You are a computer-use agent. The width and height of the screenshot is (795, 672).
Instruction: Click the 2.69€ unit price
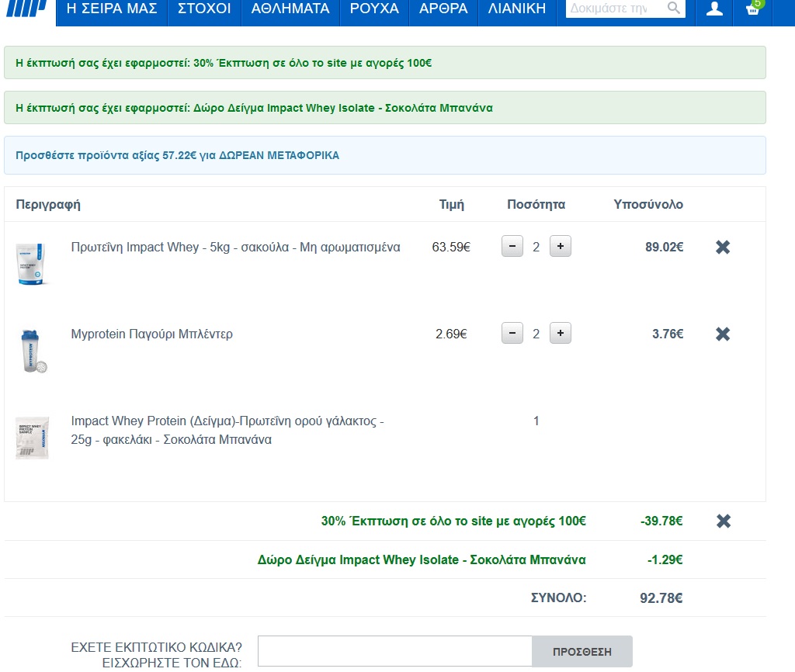pos(451,334)
